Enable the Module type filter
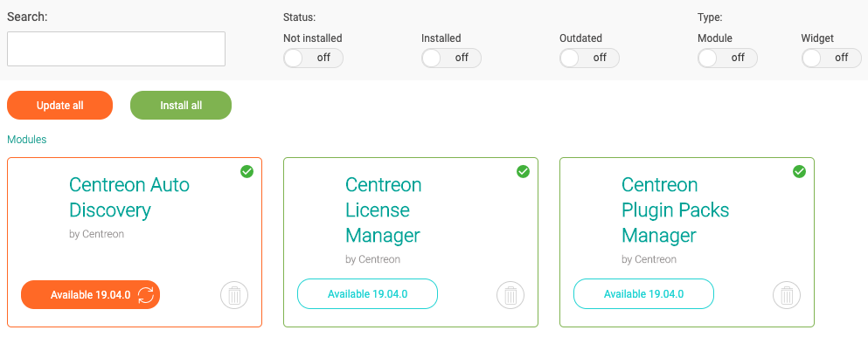This screenshot has width=868, height=337. (727, 58)
